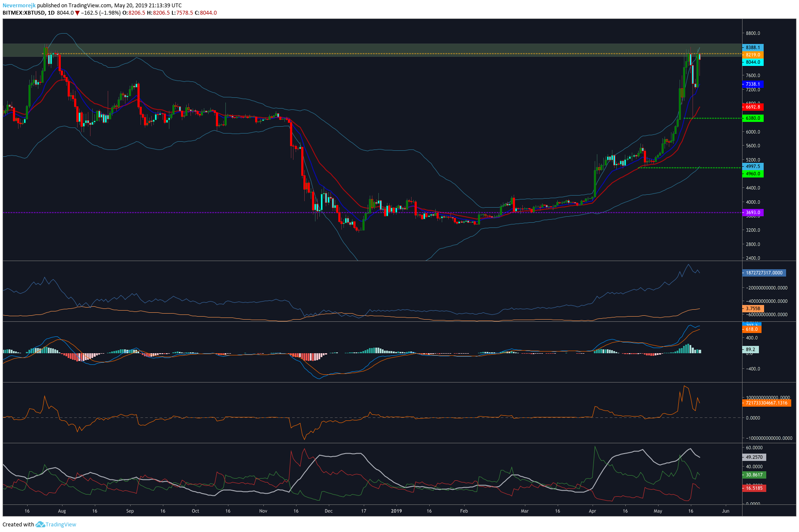Click the Aug label on the time axis

62,511
